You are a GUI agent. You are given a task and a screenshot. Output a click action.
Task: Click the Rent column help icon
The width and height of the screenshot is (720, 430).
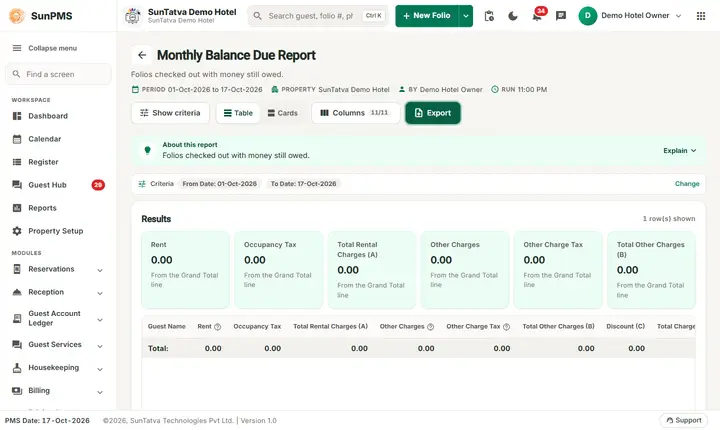[x=218, y=327]
